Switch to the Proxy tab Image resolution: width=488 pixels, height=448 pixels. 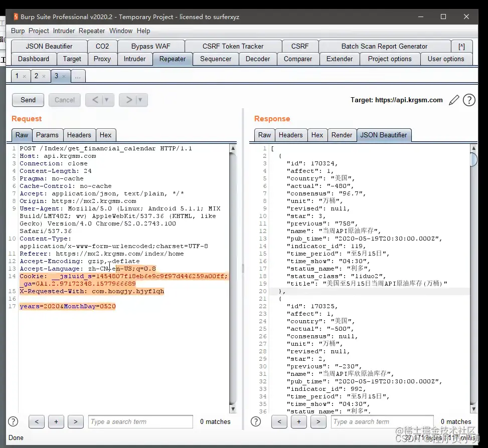pos(102,59)
